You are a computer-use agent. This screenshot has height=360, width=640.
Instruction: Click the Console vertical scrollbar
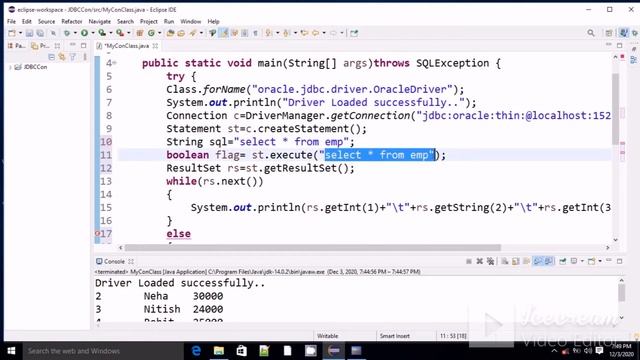point(621,293)
